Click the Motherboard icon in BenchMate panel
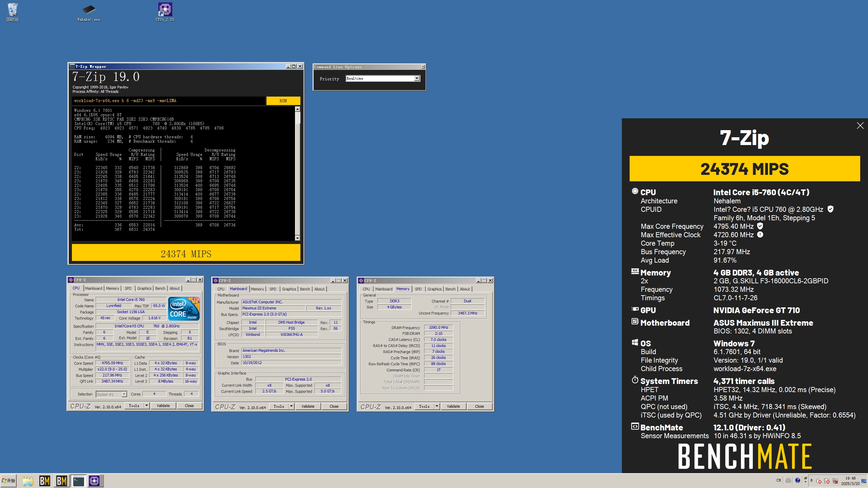The image size is (868, 488). coord(635,321)
